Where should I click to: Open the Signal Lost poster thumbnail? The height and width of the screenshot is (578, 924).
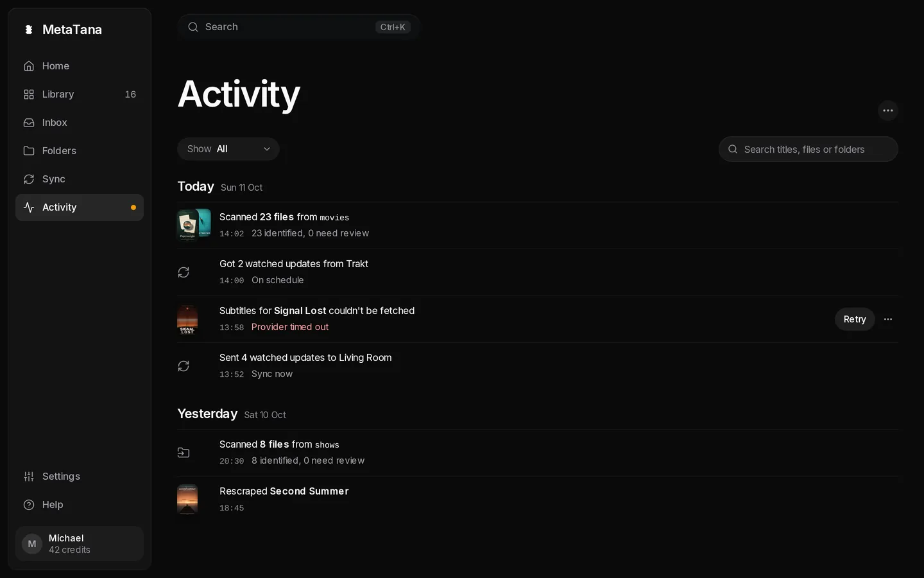187,319
